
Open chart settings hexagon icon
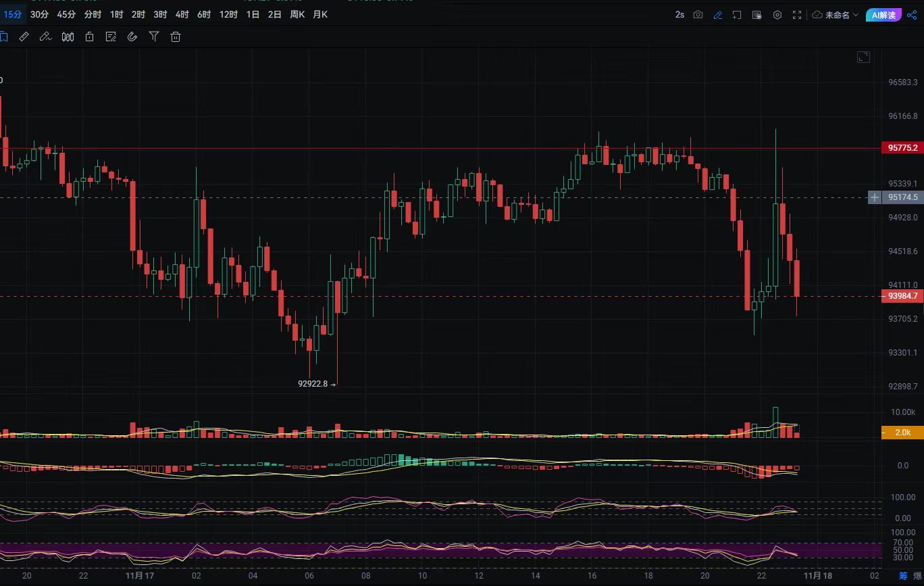click(777, 15)
